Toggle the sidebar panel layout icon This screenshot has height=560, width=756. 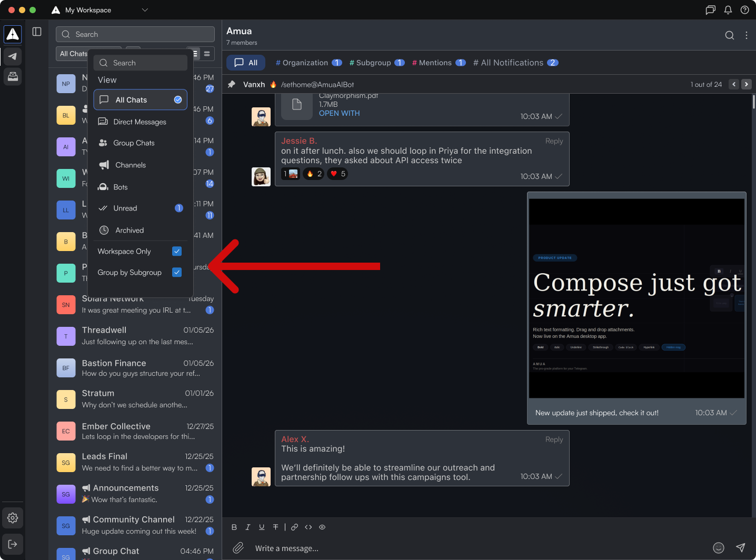[37, 32]
